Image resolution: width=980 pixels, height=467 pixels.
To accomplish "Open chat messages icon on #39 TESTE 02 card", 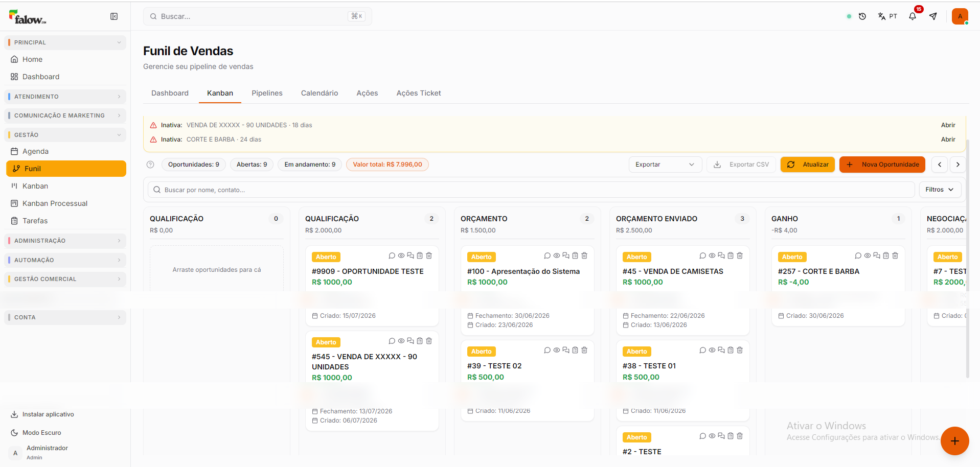I will 566,350.
